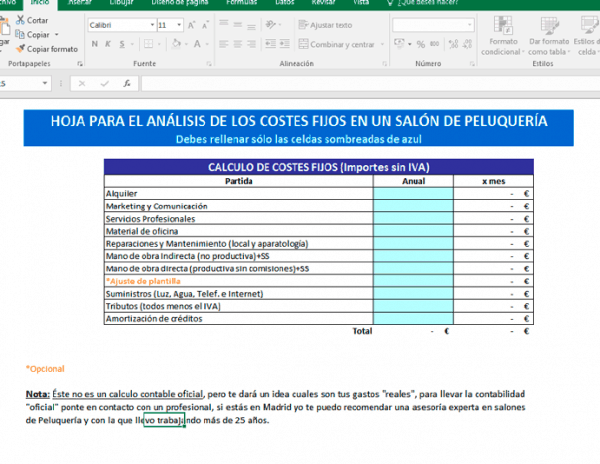The height and width of the screenshot is (464, 600).
Task: Increase decimal places
Action: coord(453,44)
